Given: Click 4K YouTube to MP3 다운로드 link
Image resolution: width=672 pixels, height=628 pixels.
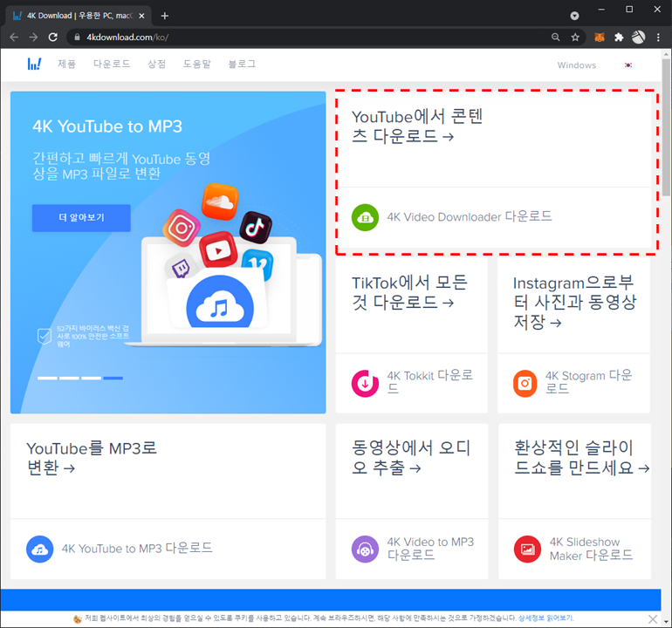Looking at the screenshot, I should coord(137,549).
